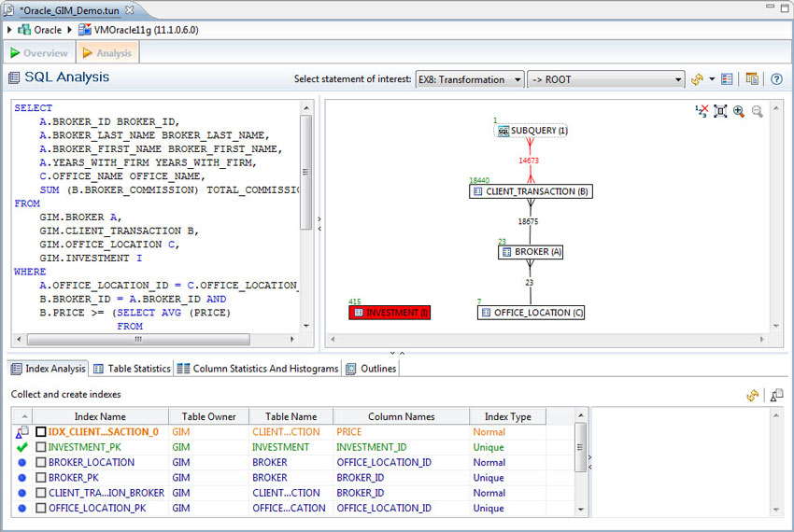794x532 pixels.
Task: Switch to the Table Statistics tab
Action: pyautogui.click(x=132, y=369)
